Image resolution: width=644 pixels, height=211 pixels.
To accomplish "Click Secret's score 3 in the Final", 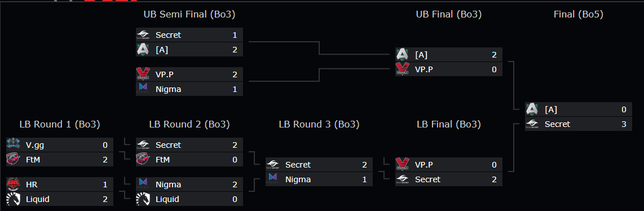I will pos(624,124).
